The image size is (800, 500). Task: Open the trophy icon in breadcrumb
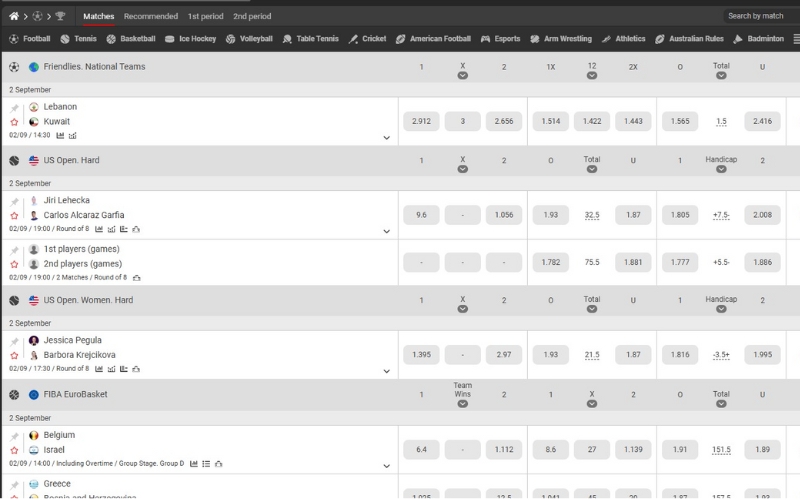60,16
